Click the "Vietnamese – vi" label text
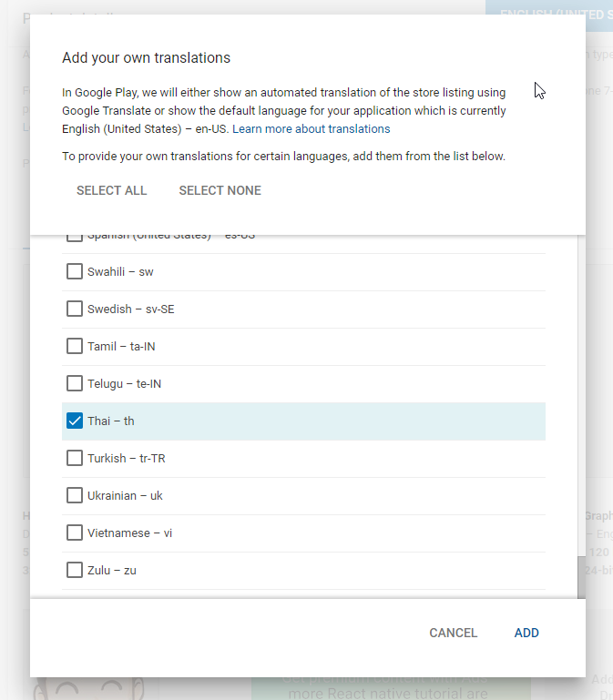 [129, 533]
